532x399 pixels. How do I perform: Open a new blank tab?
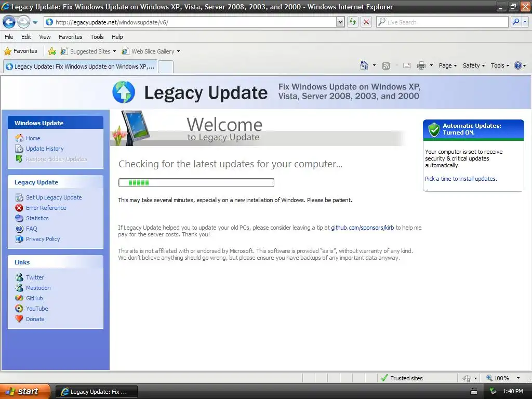click(166, 67)
